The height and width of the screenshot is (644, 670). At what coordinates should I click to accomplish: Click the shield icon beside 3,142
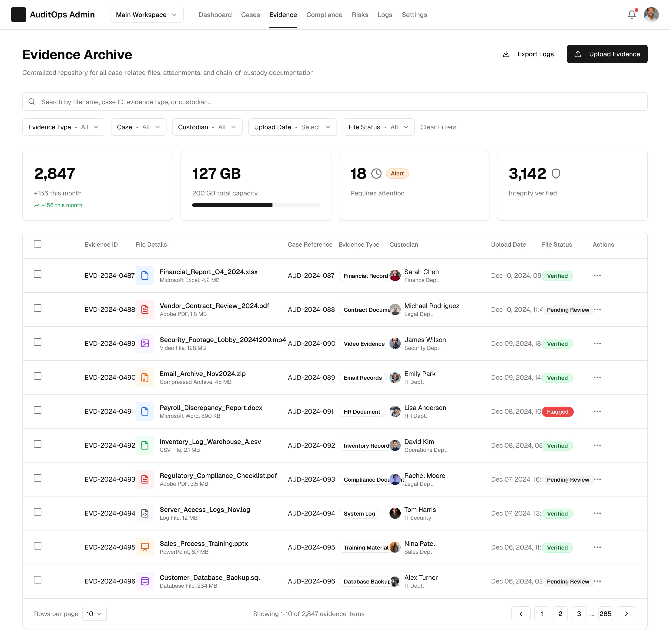click(x=556, y=174)
